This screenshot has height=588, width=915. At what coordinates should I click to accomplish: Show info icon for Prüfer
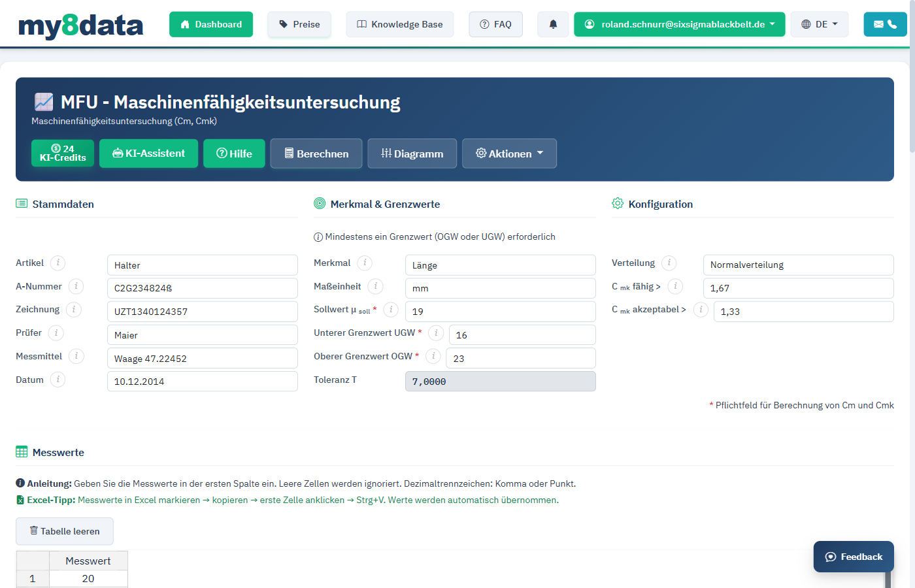click(56, 333)
